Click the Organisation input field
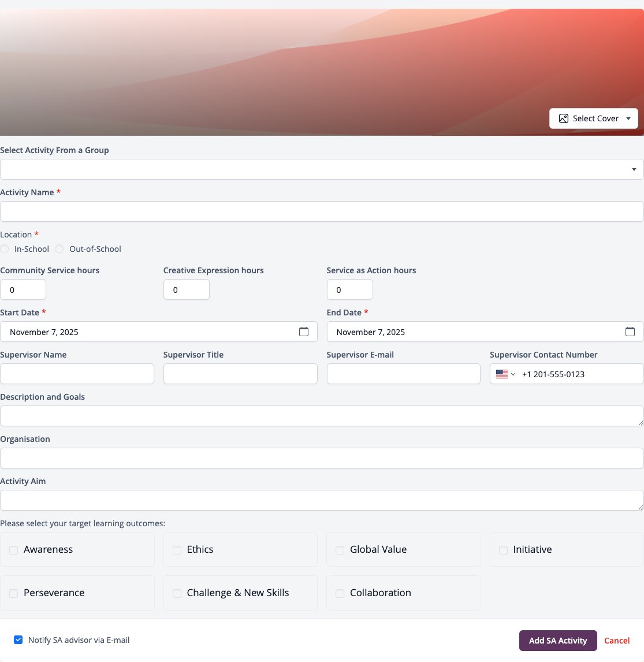Image resolution: width=644 pixels, height=662 pixels. tap(322, 459)
